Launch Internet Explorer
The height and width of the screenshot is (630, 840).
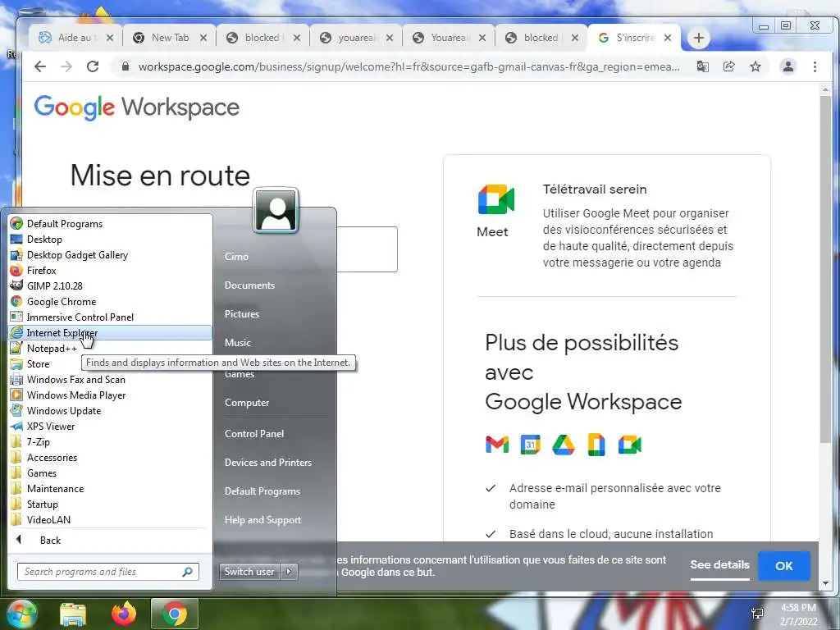click(x=110, y=333)
